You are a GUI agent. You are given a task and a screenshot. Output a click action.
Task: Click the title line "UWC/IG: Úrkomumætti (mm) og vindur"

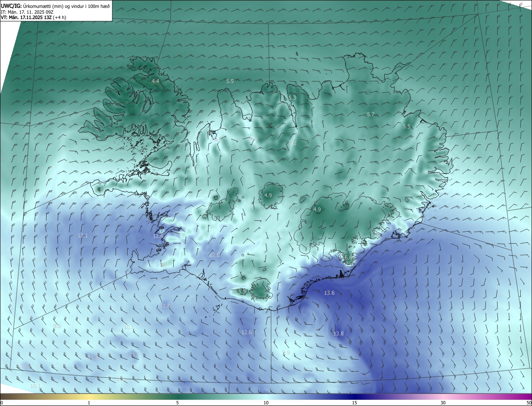coord(56,6)
